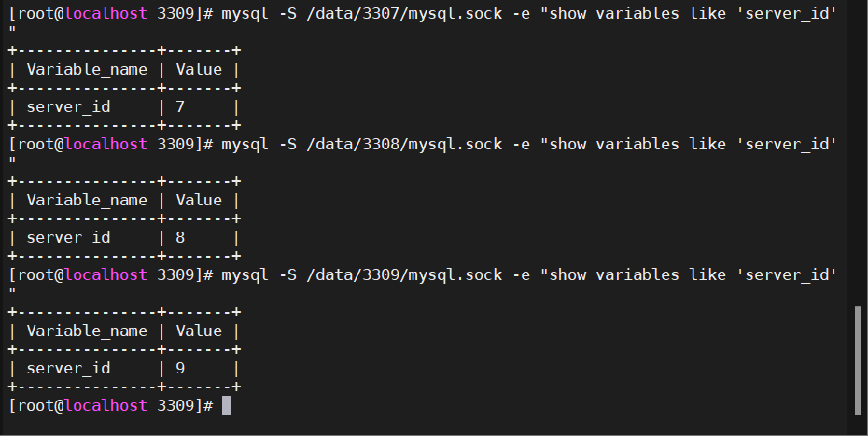Image resolution: width=868 pixels, height=436 pixels.
Task: Click the server_id value 8
Action: pos(180,237)
